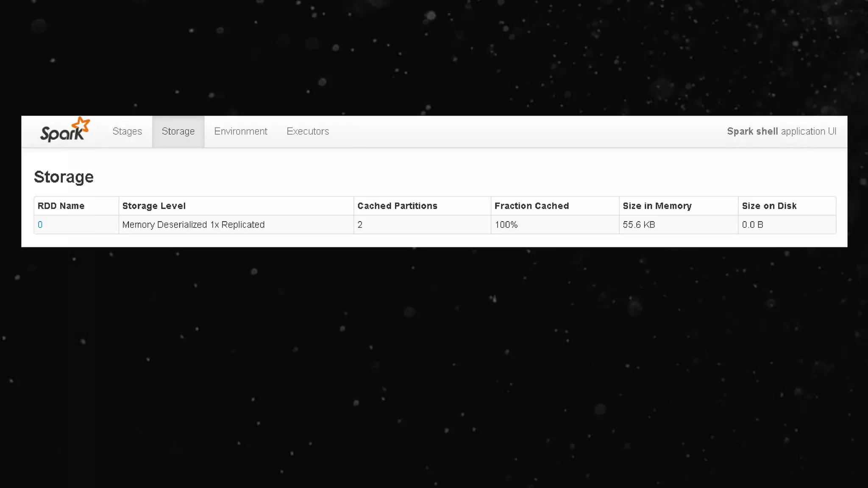Click the Size in Memory header
Image resolution: width=868 pixels, height=488 pixels.
pos(657,206)
